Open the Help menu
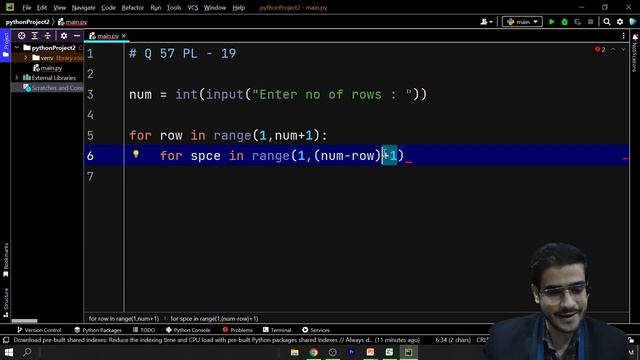Image resolution: width=640 pixels, height=360 pixels. pyautogui.click(x=238, y=7)
